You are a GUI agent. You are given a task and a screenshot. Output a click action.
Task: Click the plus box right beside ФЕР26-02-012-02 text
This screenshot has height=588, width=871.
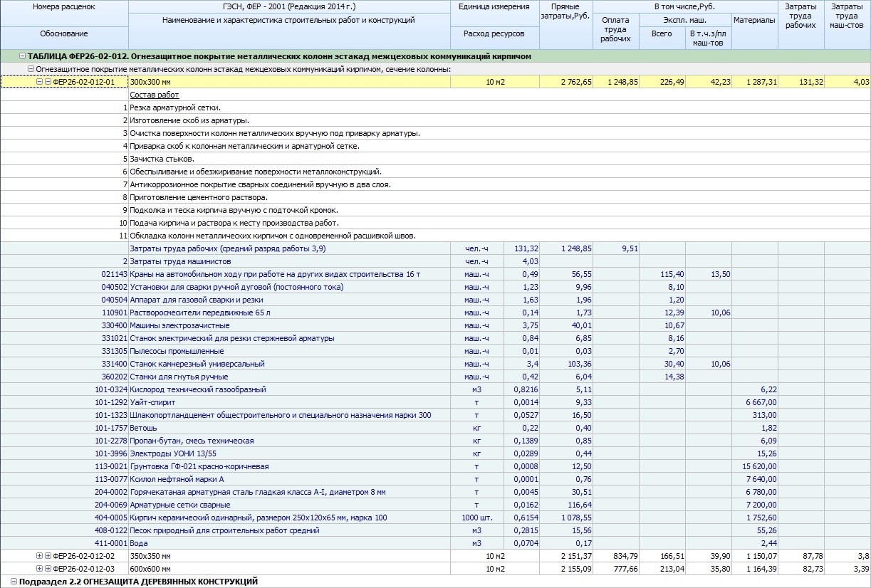click(x=48, y=556)
